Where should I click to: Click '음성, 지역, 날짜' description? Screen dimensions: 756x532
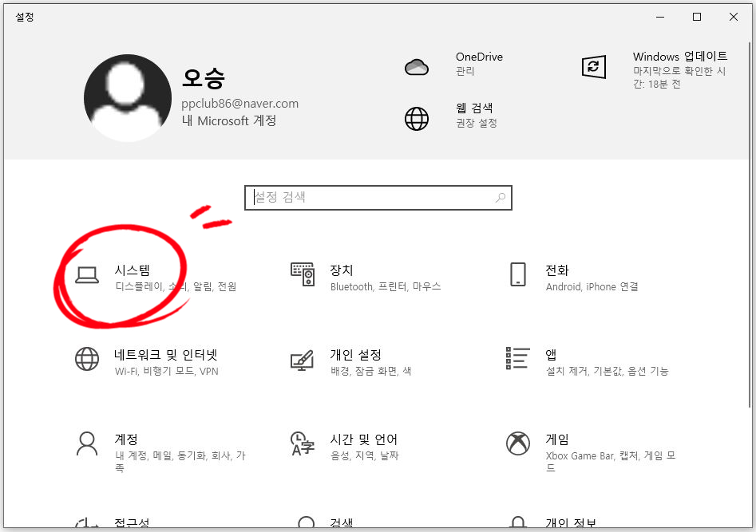tap(365, 455)
